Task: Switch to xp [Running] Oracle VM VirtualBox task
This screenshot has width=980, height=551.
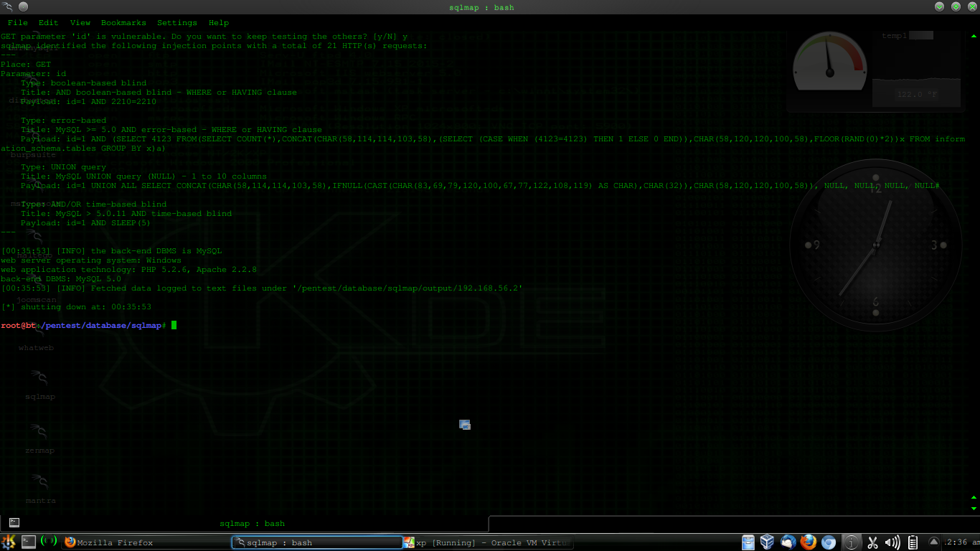Action: tap(487, 542)
